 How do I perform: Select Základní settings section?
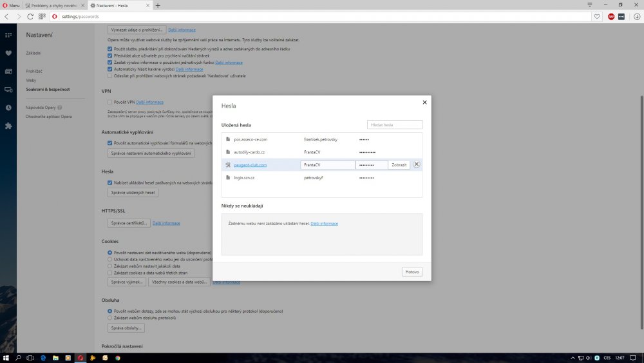(x=33, y=53)
